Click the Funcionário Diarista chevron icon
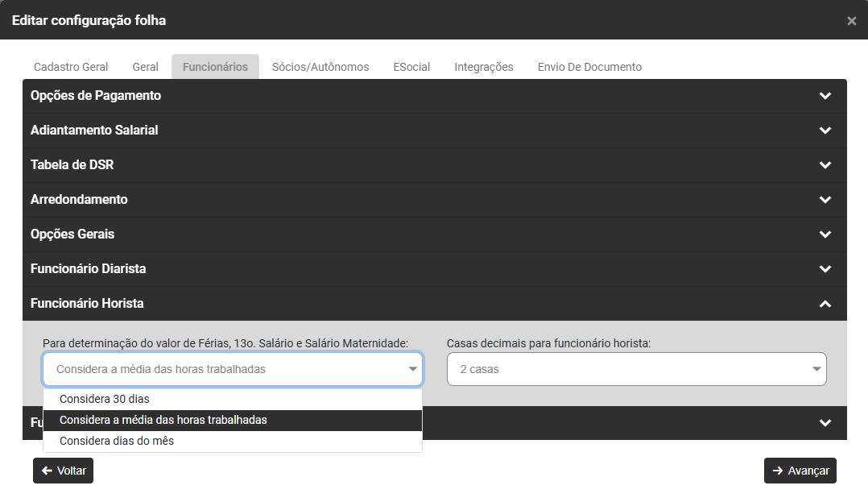Screen dimensions: 868x502 pos(825,269)
